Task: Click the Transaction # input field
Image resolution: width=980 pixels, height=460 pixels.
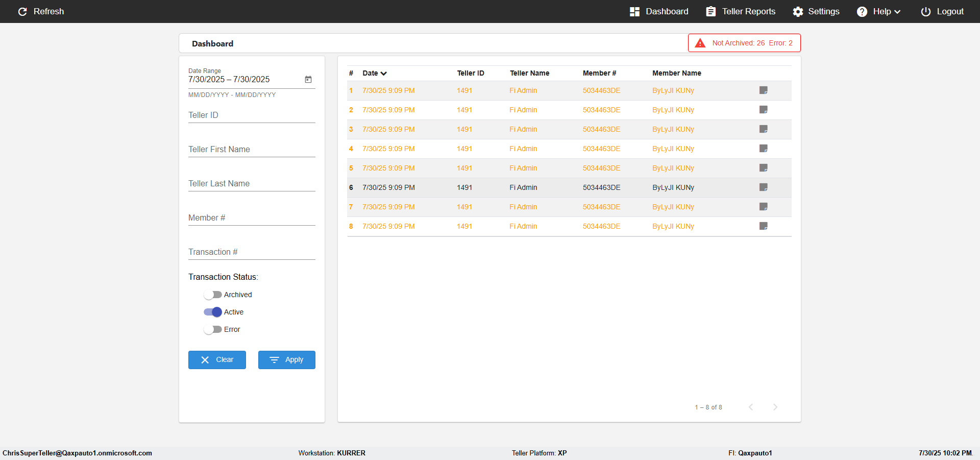Action: pos(252,252)
